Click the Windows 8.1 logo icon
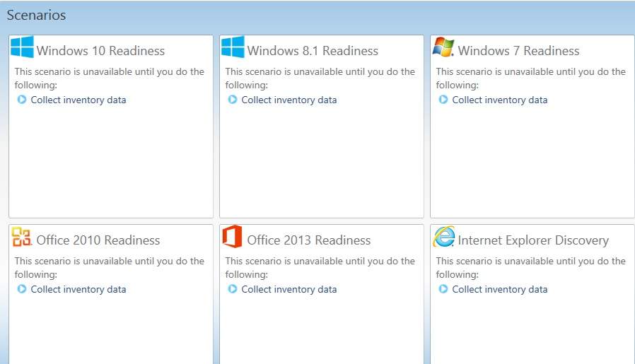The width and height of the screenshot is (635, 364). click(x=233, y=47)
